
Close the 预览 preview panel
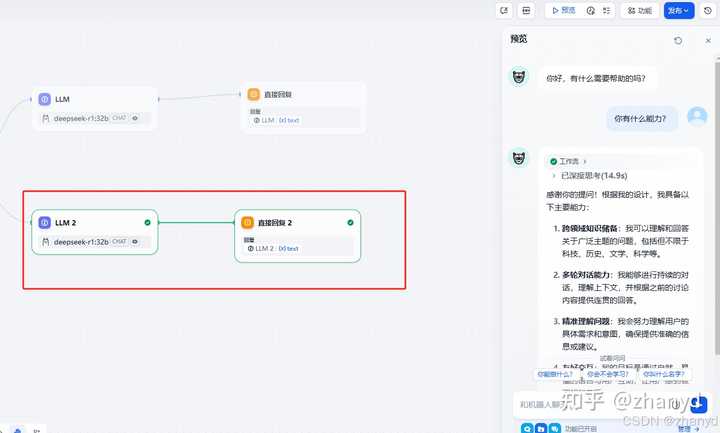(708, 40)
